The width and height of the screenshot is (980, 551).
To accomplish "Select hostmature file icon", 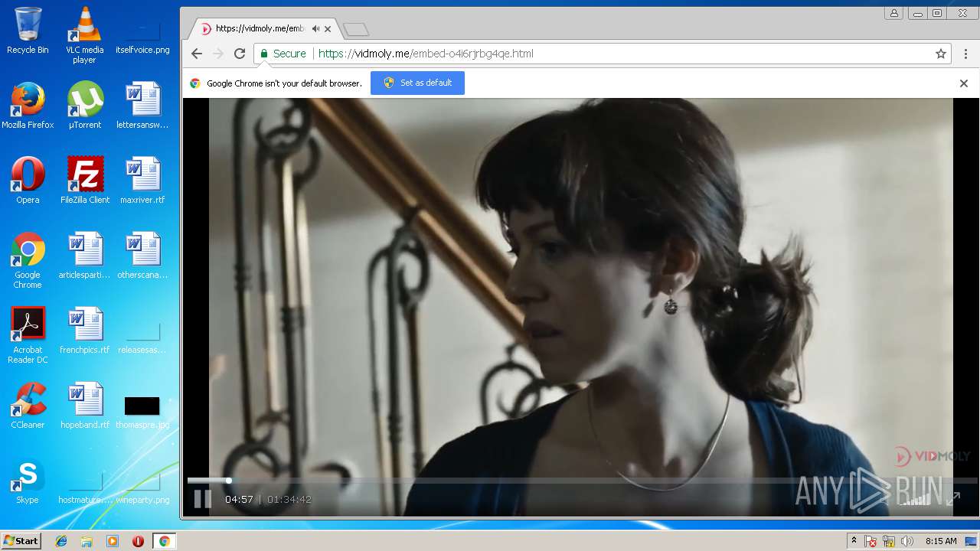I will tap(84, 488).
